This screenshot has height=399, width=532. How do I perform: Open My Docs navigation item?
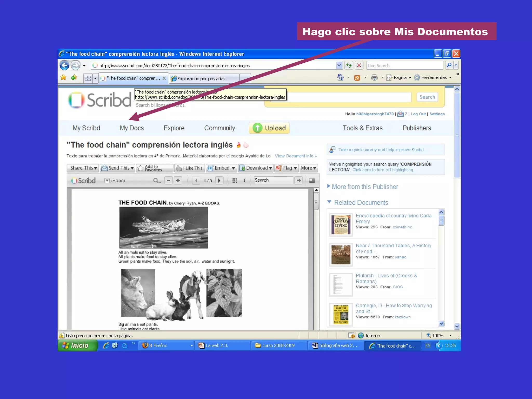click(132, 128)
